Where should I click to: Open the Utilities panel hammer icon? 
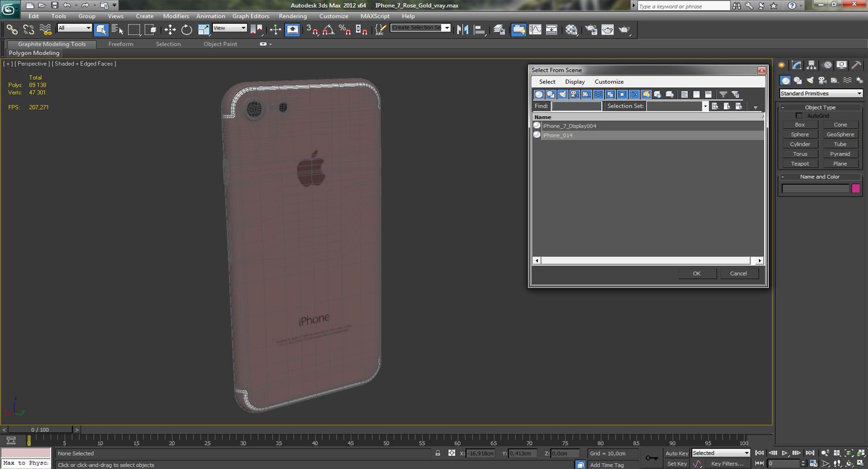point(856,65)
